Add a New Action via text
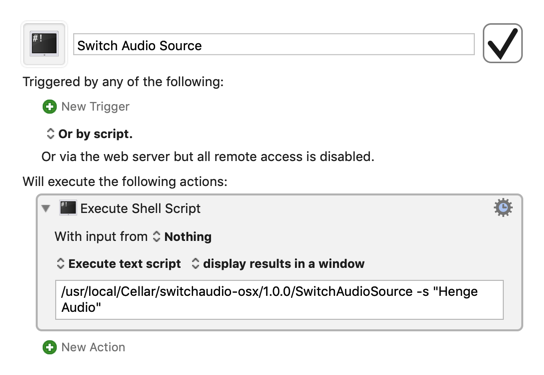Screen dimensions: 544x375 93,347
